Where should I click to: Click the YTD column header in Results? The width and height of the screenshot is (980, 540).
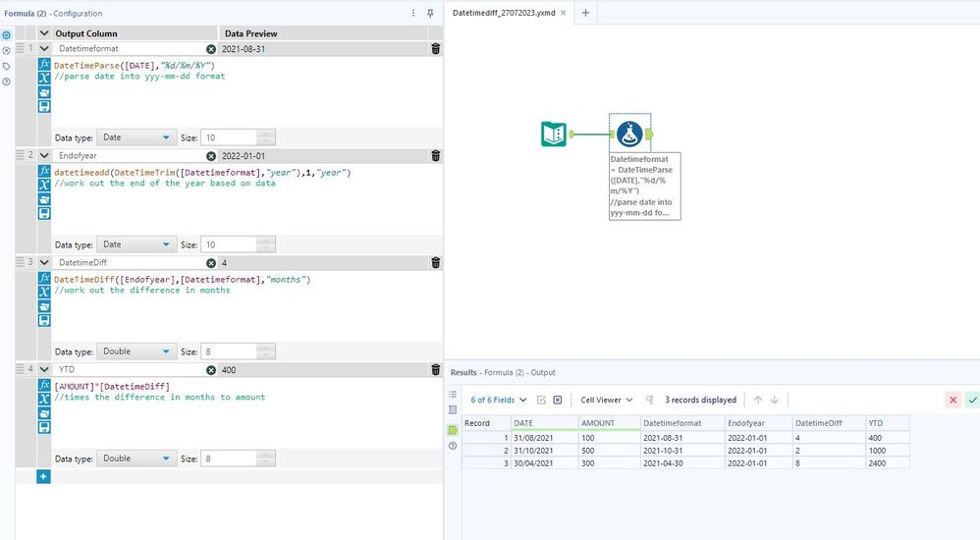pos(888,423)
